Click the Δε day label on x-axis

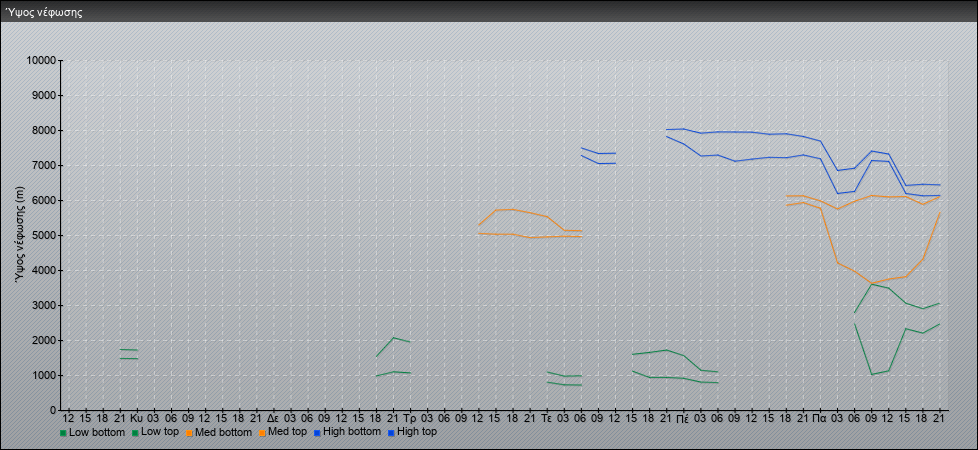tap(273, 417)
